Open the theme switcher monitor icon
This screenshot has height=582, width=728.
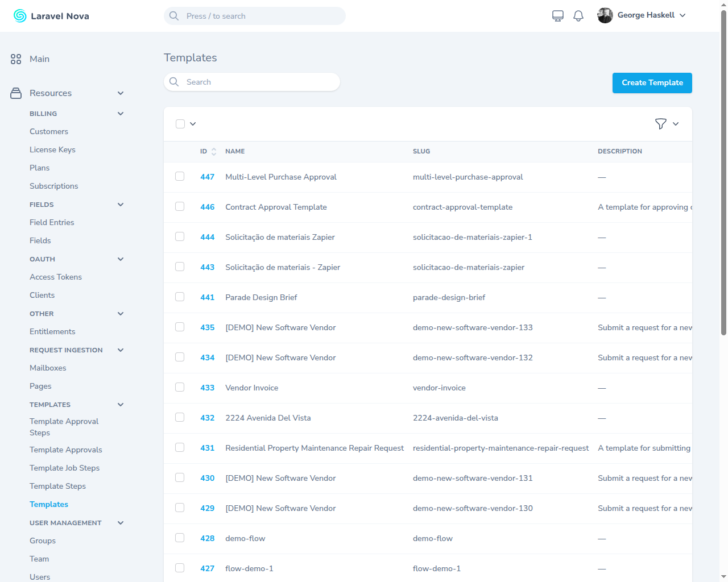[558, 16]
